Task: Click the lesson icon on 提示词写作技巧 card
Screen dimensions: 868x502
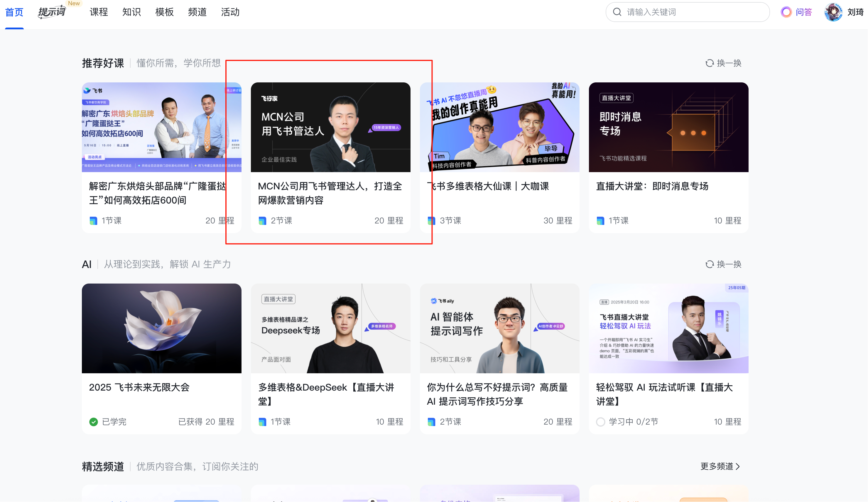Action: coord(431,422)
